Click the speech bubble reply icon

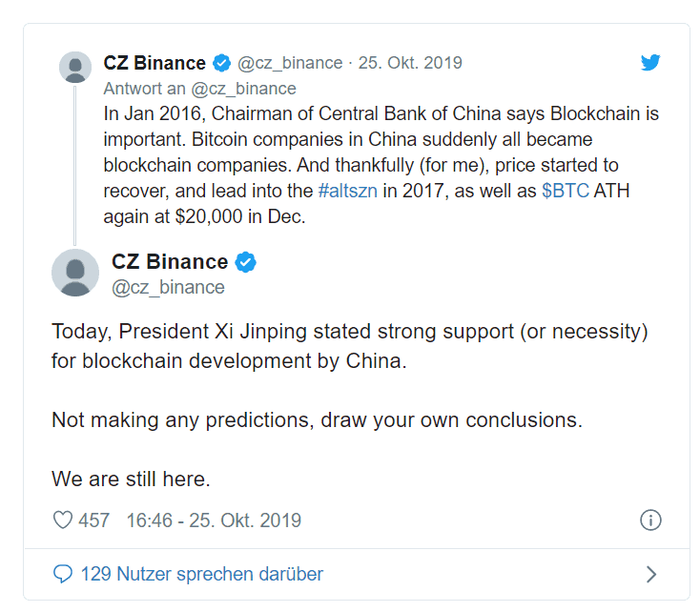(x=63, y=574)
